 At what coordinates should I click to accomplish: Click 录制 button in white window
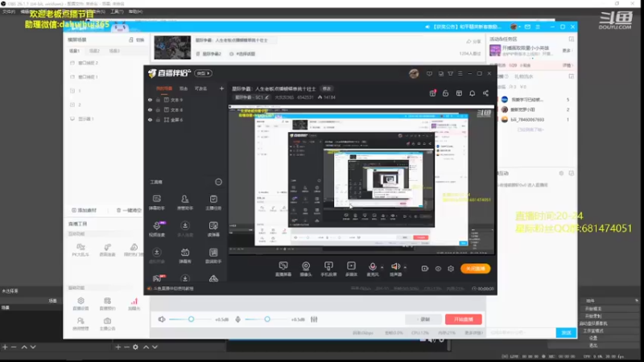click(423, 319)
